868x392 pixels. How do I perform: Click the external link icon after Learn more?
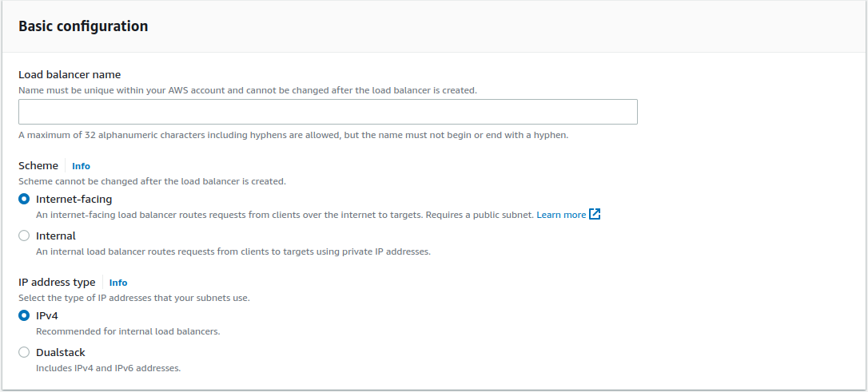click(595, 214)
